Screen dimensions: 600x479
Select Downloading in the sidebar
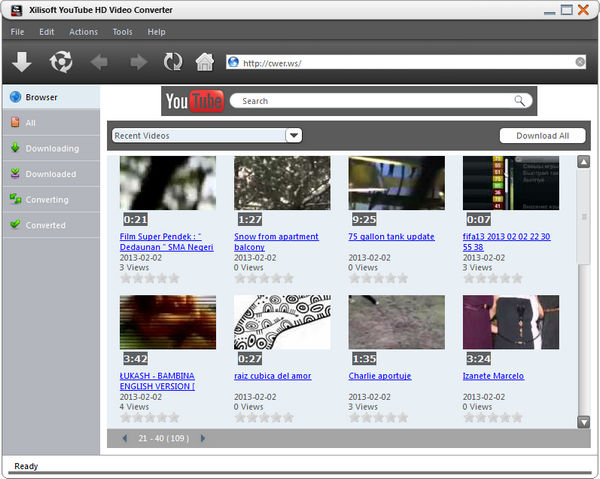[52, 148]
